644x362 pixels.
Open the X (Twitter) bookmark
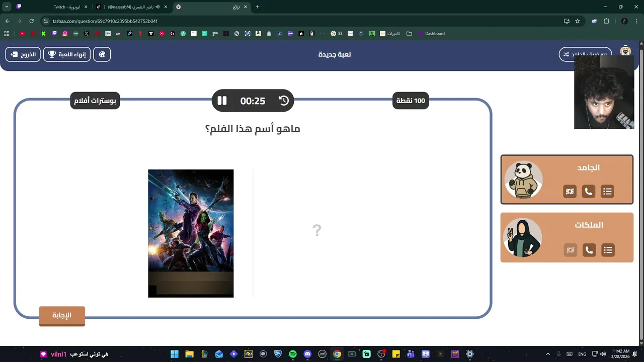(x=87, y=34)
